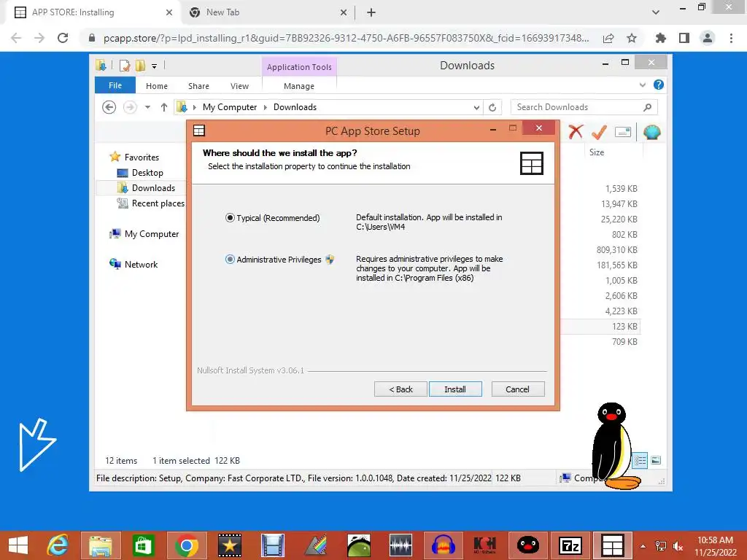Go back with the < Back button
The width and height of the screenshot is (747, 560).
(400, 389)
